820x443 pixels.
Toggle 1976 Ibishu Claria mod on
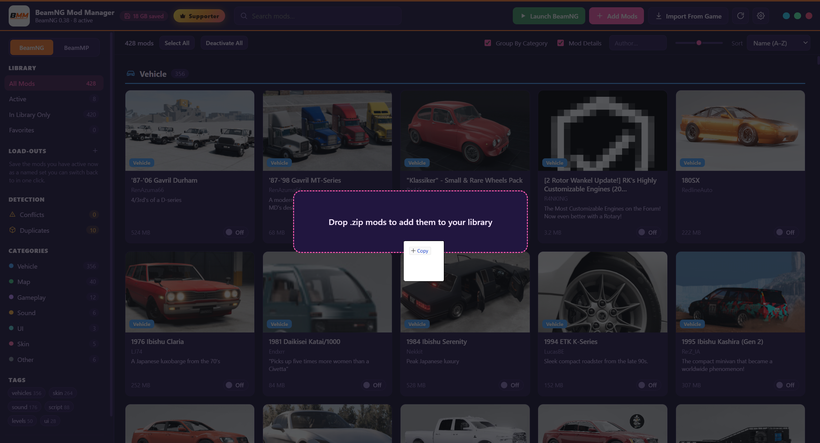235,385
